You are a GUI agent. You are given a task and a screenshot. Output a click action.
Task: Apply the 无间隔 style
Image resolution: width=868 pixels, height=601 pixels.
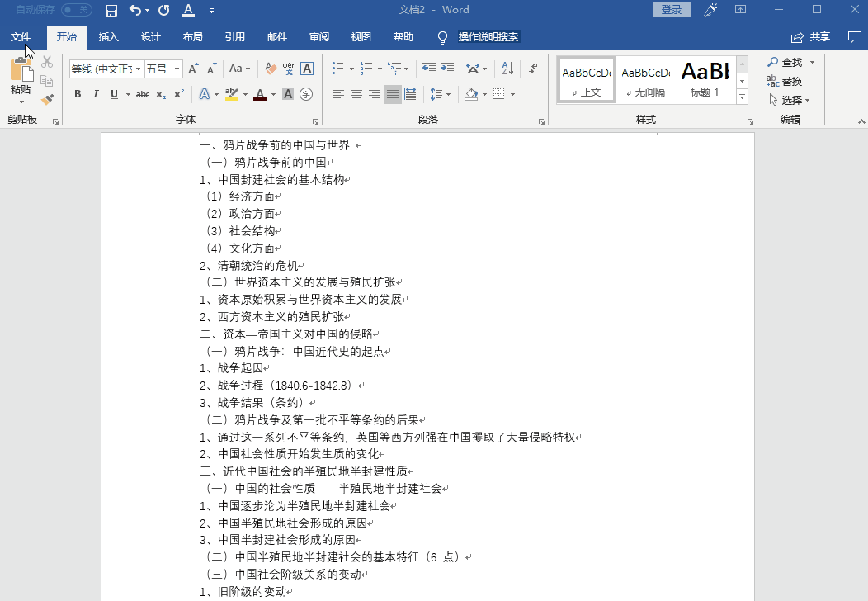[645, 80]
